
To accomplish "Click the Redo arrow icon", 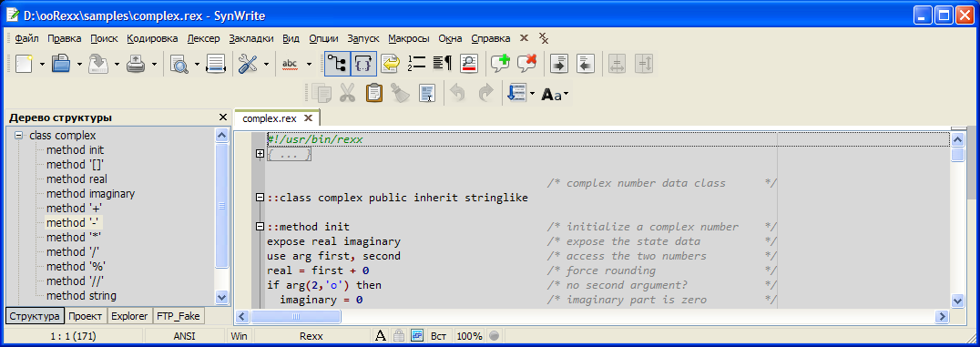I will 485,94.
